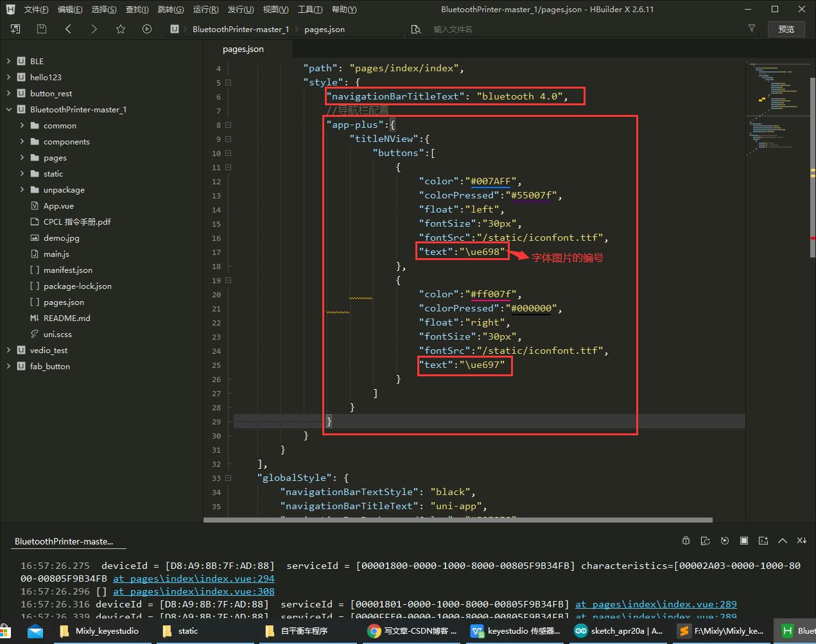Open App.vue file in project tree

tap(58, 206)
